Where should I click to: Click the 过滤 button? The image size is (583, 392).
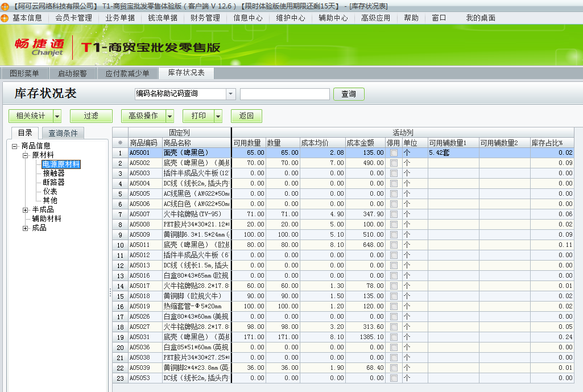90,115
